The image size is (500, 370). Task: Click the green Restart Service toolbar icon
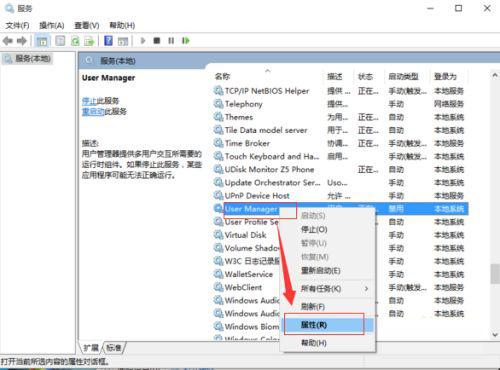pyautogui.click(x=186, y=41)
